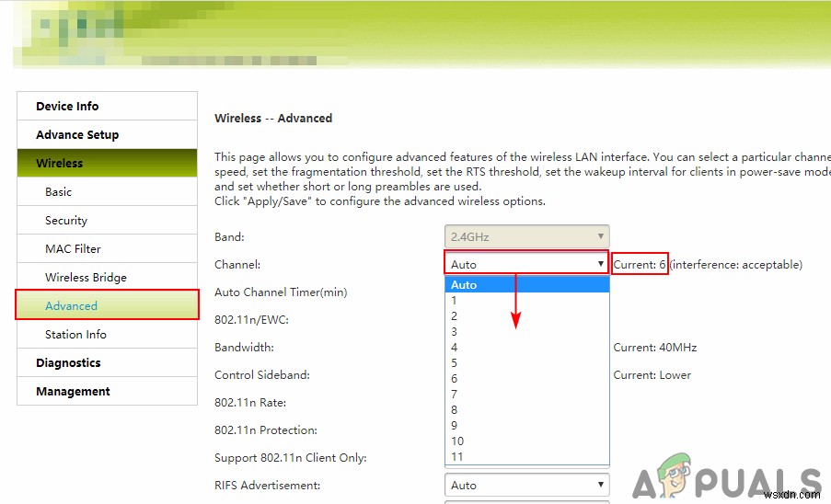Click the 'Band:' field label
The width and height of the screenshot is (831, 504).
pyautogui.click(x=229, y=236)
